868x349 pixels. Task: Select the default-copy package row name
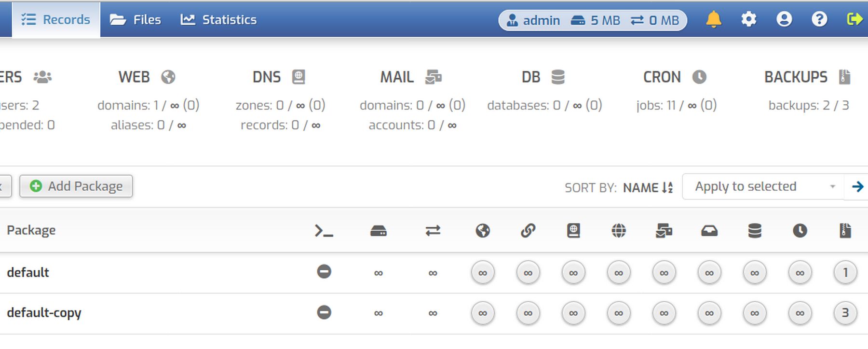coord(44,313)
